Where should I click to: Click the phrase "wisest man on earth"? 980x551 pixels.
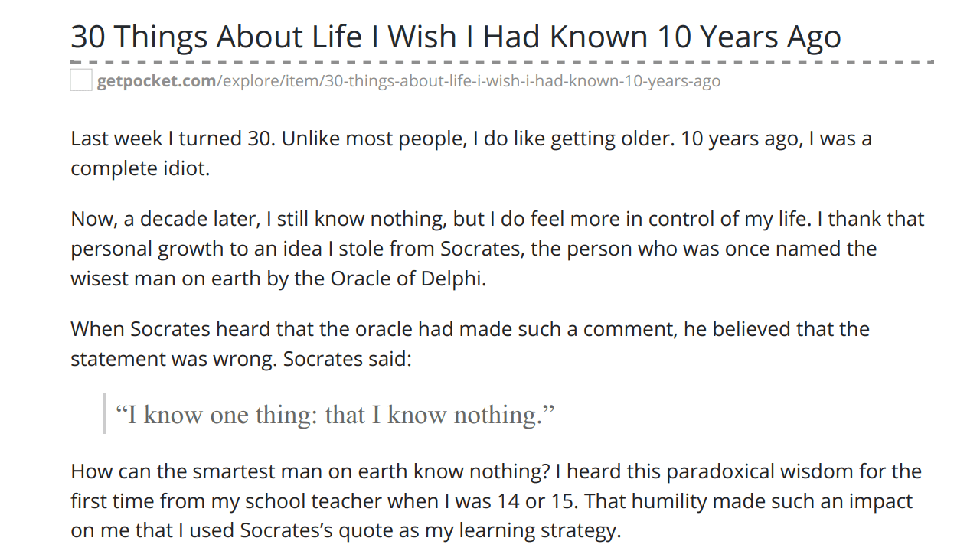coord(165,278)
